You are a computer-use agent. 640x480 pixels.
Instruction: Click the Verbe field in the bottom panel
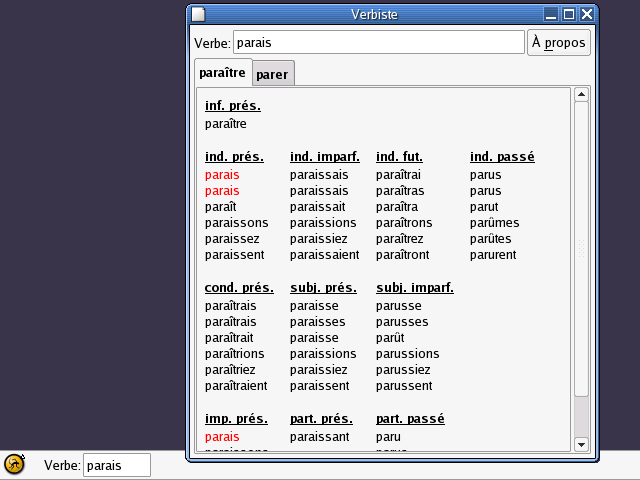coord(117,465)
